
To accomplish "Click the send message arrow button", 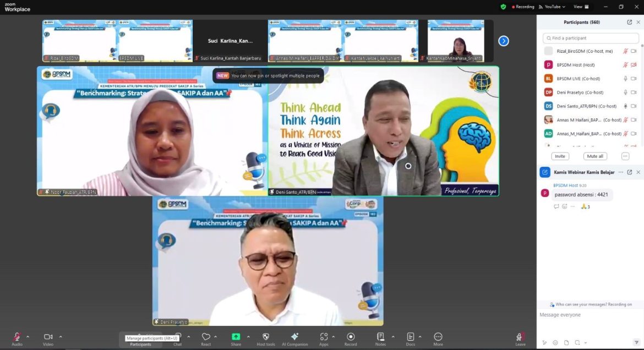I will point(636,343).
